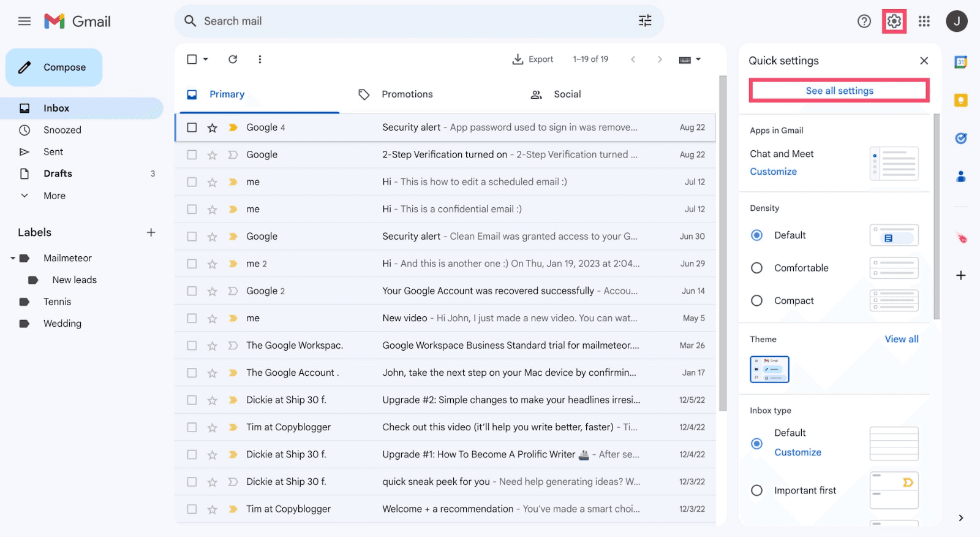Image resolution: width=980 pixels, height=537 pixels.
Task: Choose the Important first inbox type
Action: tap(756, 490)
